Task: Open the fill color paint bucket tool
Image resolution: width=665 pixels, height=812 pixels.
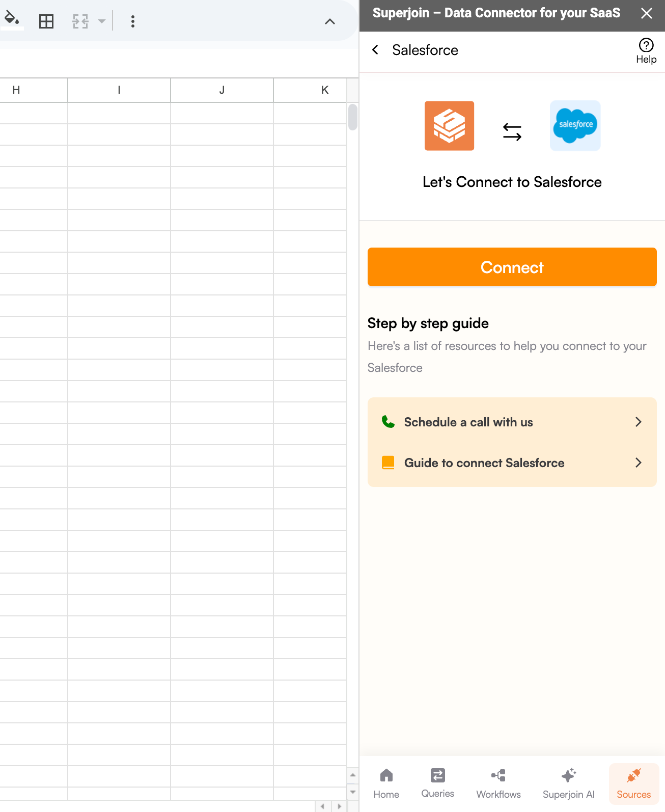Action: [x=12, y=20]
